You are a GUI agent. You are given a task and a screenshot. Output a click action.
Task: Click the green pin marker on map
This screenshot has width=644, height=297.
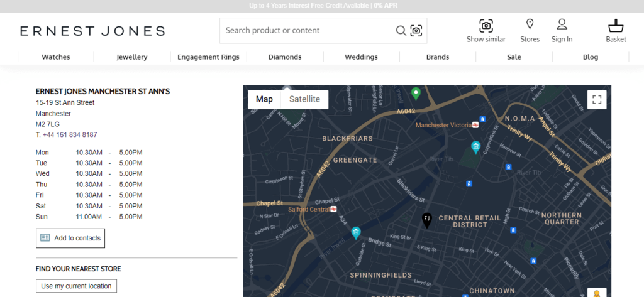416,94
